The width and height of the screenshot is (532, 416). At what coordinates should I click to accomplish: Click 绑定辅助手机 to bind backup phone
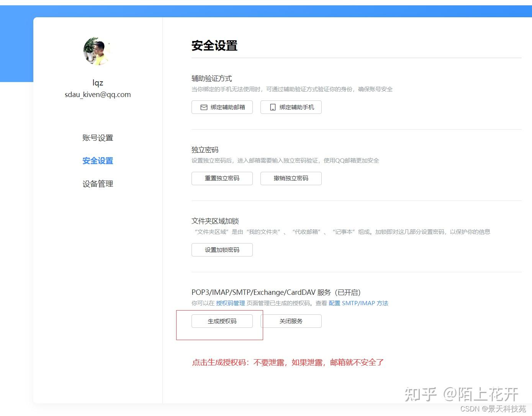coord(291,107)
